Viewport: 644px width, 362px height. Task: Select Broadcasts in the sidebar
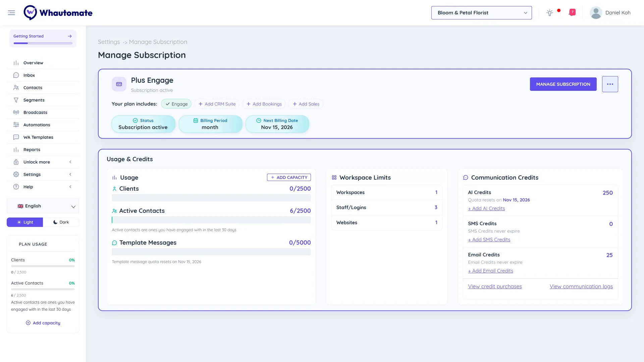(43, 113)
